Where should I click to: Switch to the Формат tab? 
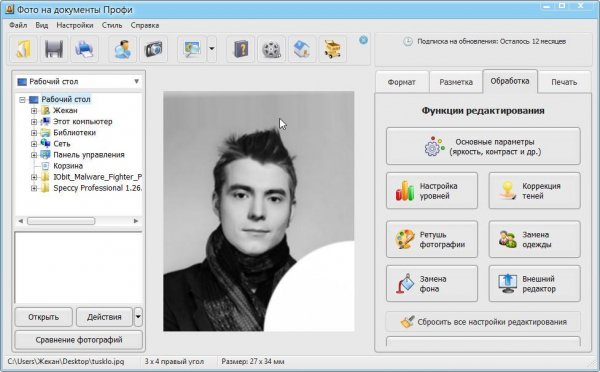[x=402, y=82]
